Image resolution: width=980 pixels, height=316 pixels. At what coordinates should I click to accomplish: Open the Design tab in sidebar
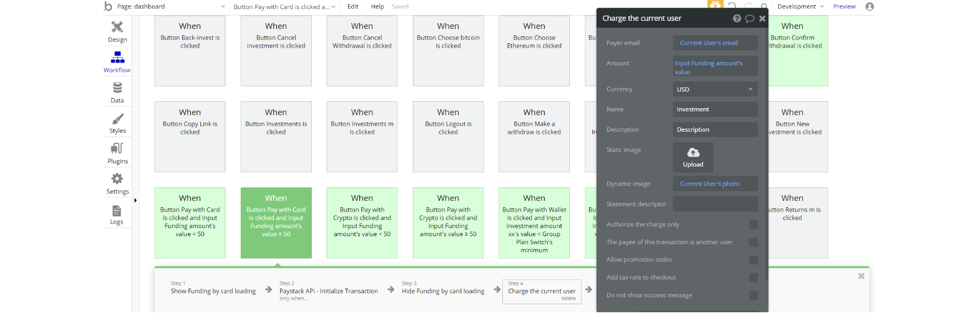pyautogui.click(x=117, y=31)
